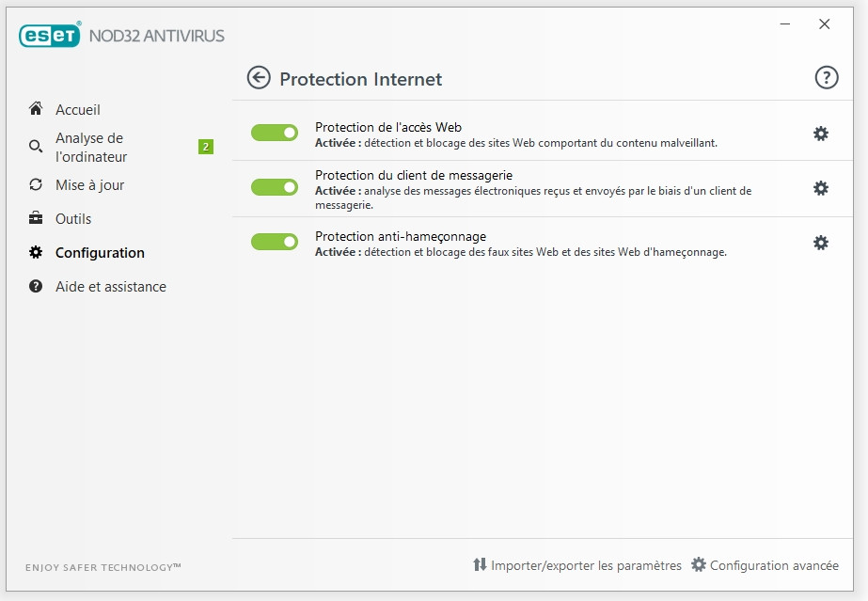This screenshot has width=868, height=601.
Task: Open gear for Protection du client de messagerie
Action: 821,188
